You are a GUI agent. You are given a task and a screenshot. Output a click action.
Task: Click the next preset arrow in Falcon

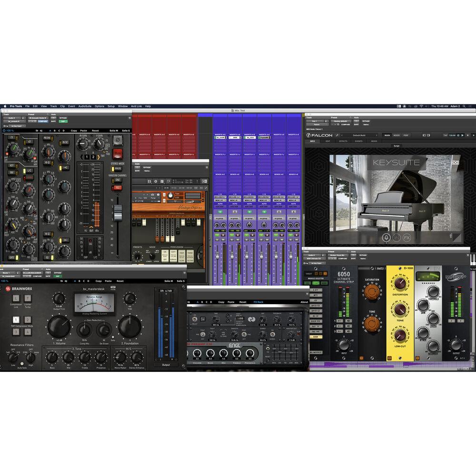(x=377, y=135)
